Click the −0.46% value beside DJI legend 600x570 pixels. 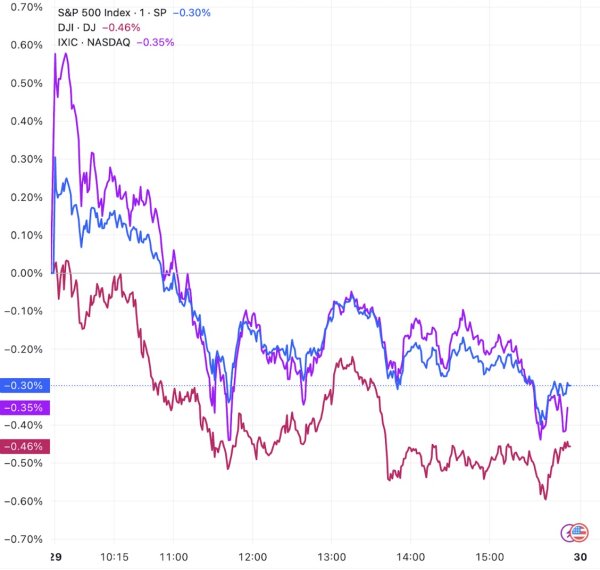point(121,28)
